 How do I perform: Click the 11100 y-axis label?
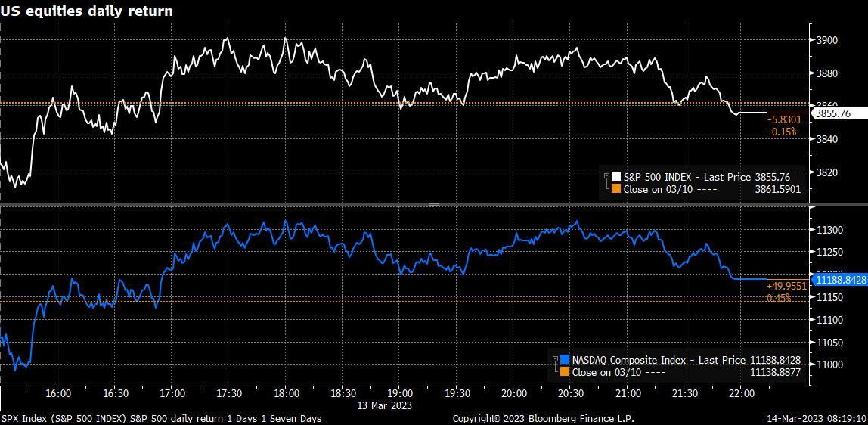(x=828, y=320)
